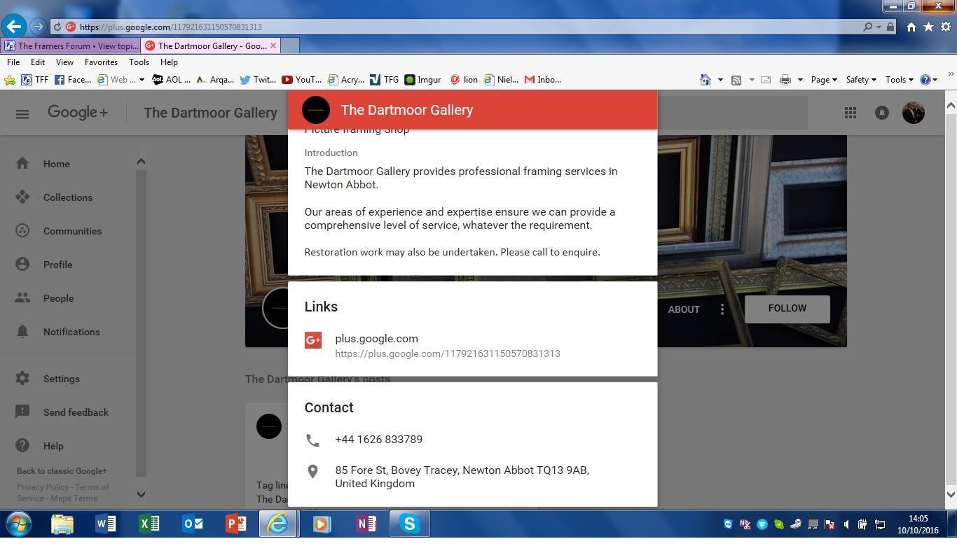Click the sidebar scroll down chevron
The width and height of the screenshot is (957, 560).
141,494
